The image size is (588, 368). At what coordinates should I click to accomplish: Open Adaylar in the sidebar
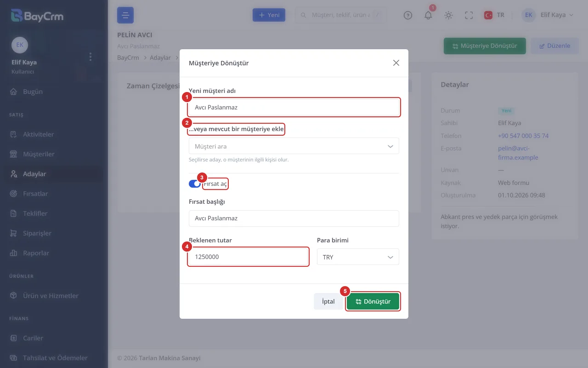tap(54, 174)
